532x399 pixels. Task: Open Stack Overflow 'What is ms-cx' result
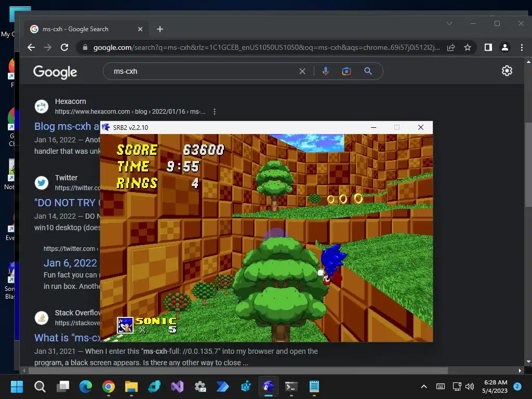[x=67, y=338]
